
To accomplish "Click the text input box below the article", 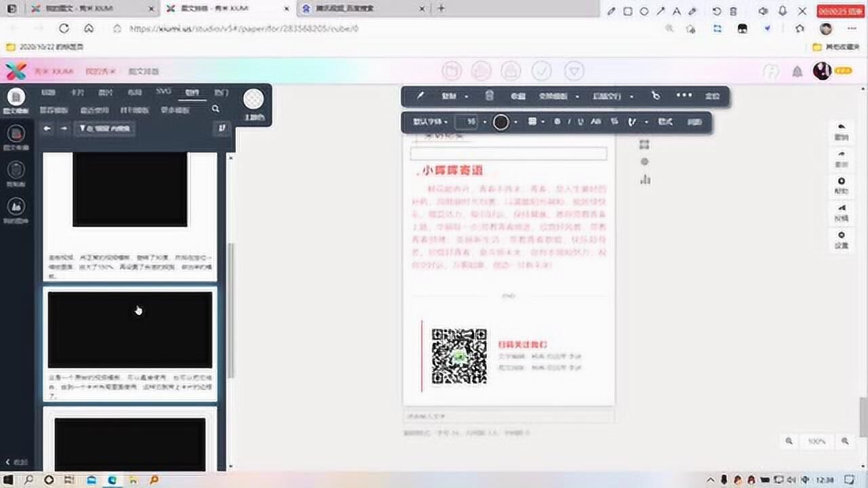I will 509,415.
